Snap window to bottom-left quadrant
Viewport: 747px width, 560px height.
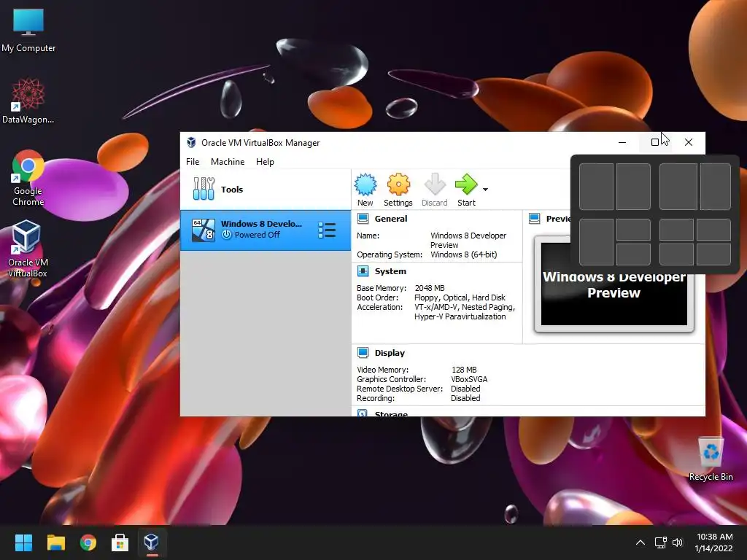676,254
